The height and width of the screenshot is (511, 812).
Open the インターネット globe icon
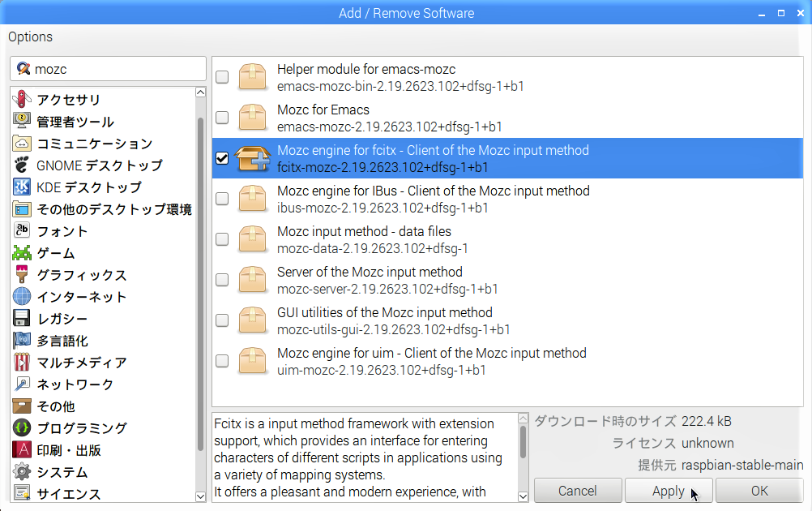pyautogui.click(x=22, y=296)
